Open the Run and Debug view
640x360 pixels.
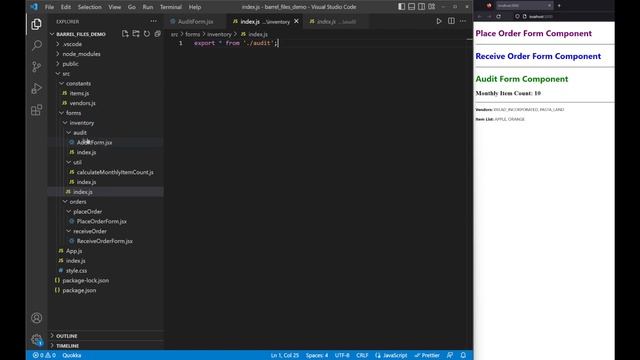[36, 88]
